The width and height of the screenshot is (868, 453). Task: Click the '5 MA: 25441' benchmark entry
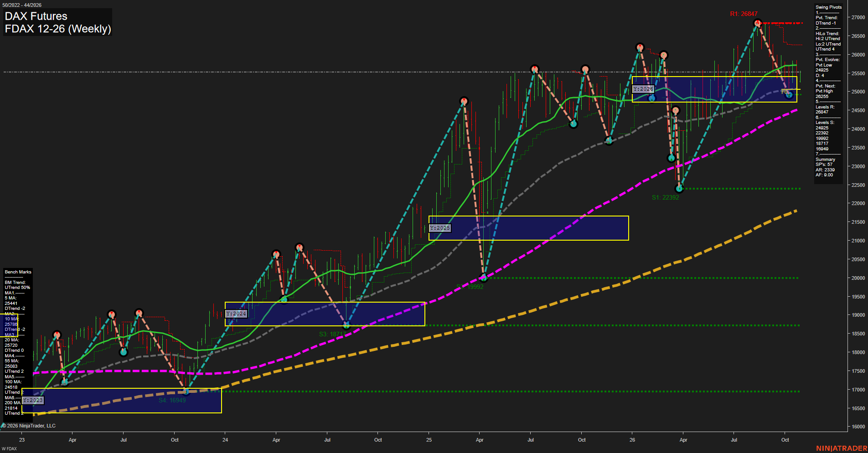pyautogui.click(x=11, y=301)
